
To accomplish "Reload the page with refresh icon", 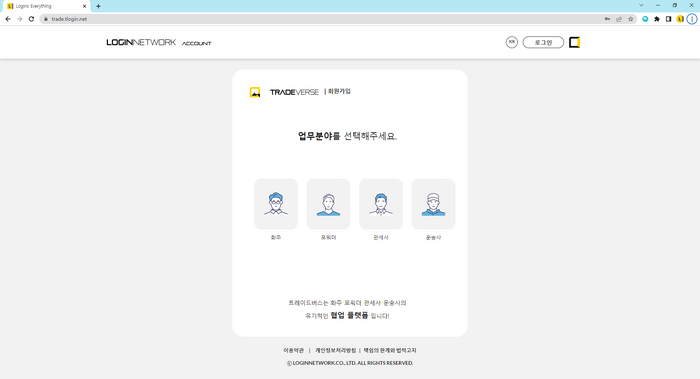I will point(31,19).
